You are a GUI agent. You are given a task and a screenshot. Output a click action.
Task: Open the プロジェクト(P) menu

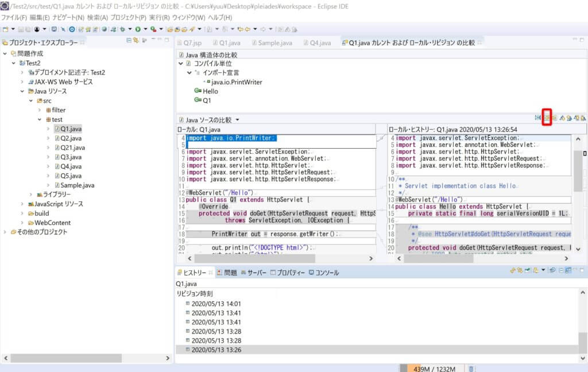click(x=128, y=18)
